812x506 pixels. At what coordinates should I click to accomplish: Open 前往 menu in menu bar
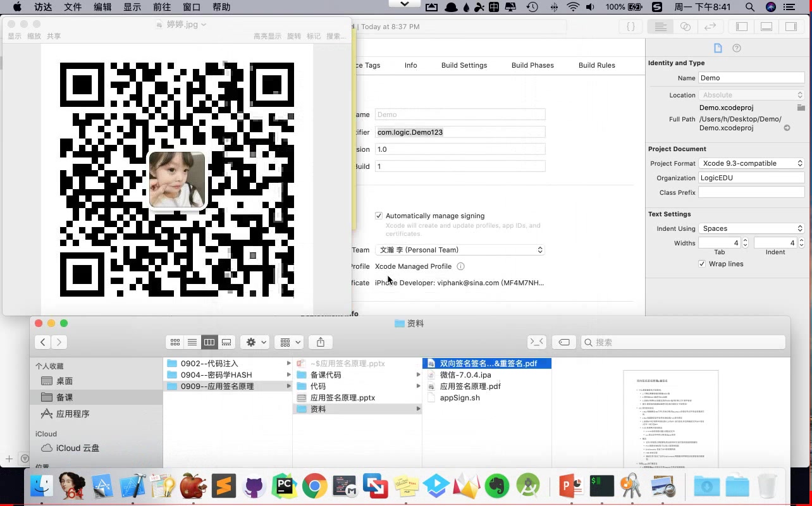(x=162, y=7)
